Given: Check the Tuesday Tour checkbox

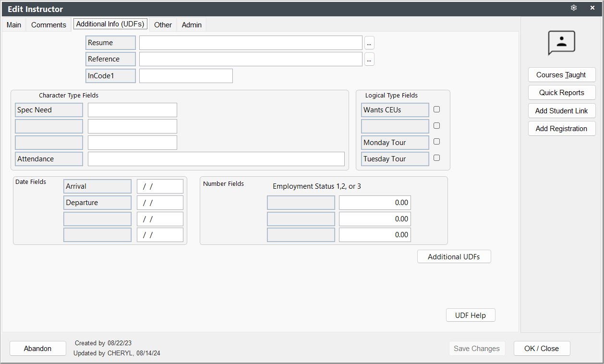Looking at the screenshot, I should (x=436, y=158).
